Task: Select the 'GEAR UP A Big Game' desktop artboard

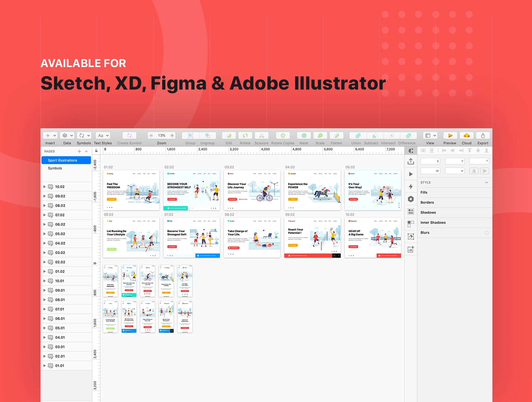Action: pyautogui.click(x=373, y=238)
